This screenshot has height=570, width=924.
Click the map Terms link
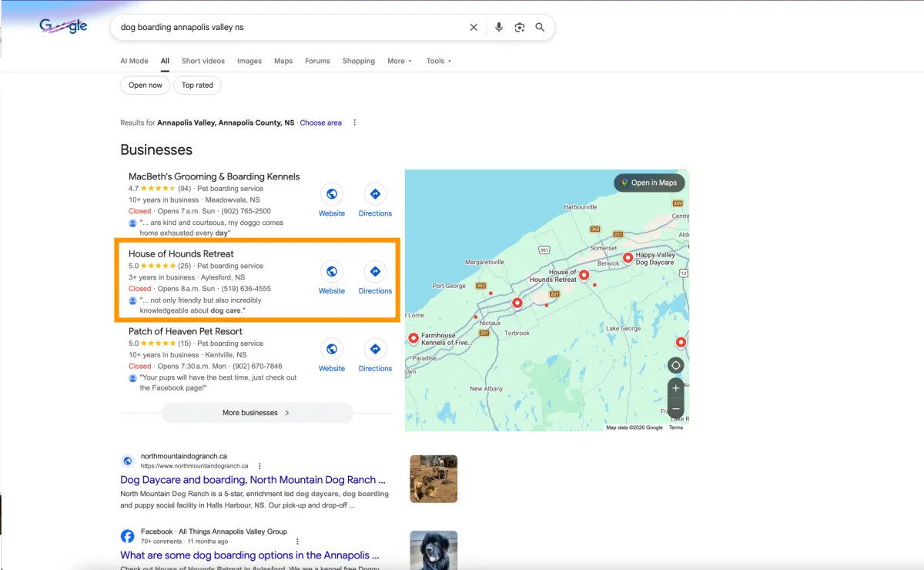(x=676, y=427)
